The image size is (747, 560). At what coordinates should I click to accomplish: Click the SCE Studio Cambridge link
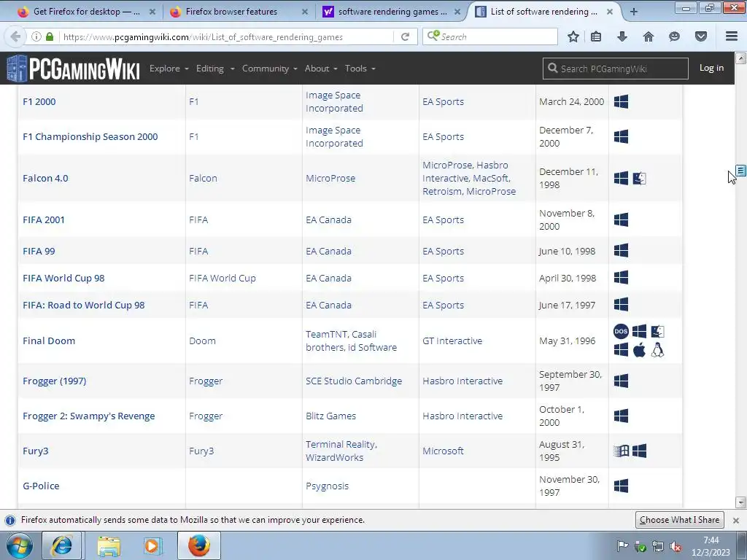(x=354, y=381)
